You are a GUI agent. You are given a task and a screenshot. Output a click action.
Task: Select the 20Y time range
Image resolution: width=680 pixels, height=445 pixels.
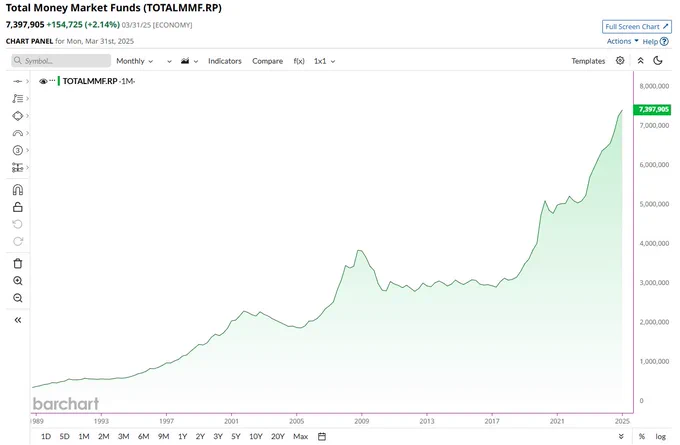pos(278,436)
